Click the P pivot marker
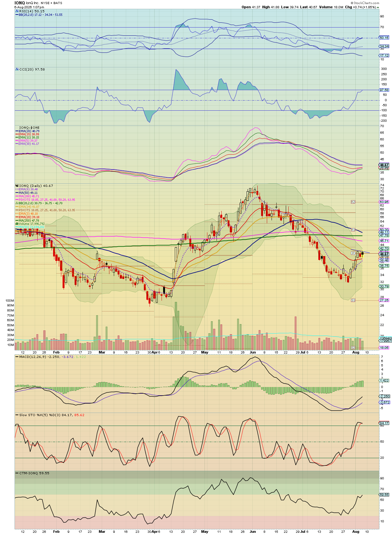Image resolution: width=392 pixels, height=535 pixels. pos(353,253)
